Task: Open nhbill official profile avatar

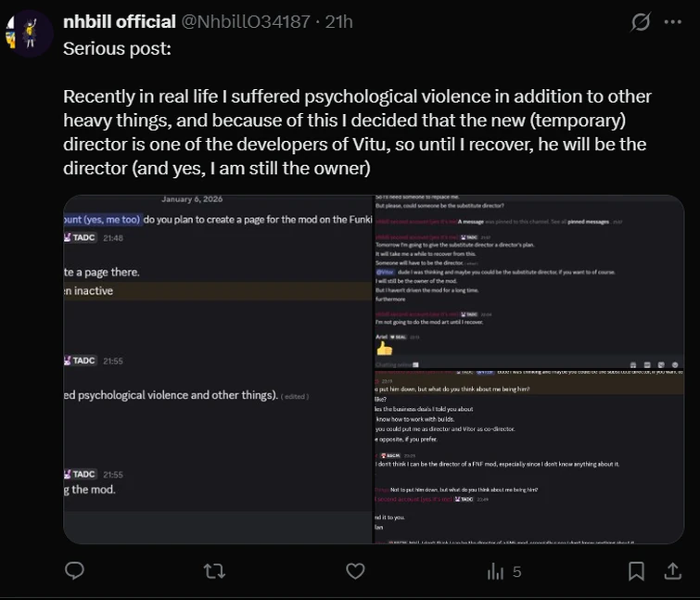Action: (29, 34)
